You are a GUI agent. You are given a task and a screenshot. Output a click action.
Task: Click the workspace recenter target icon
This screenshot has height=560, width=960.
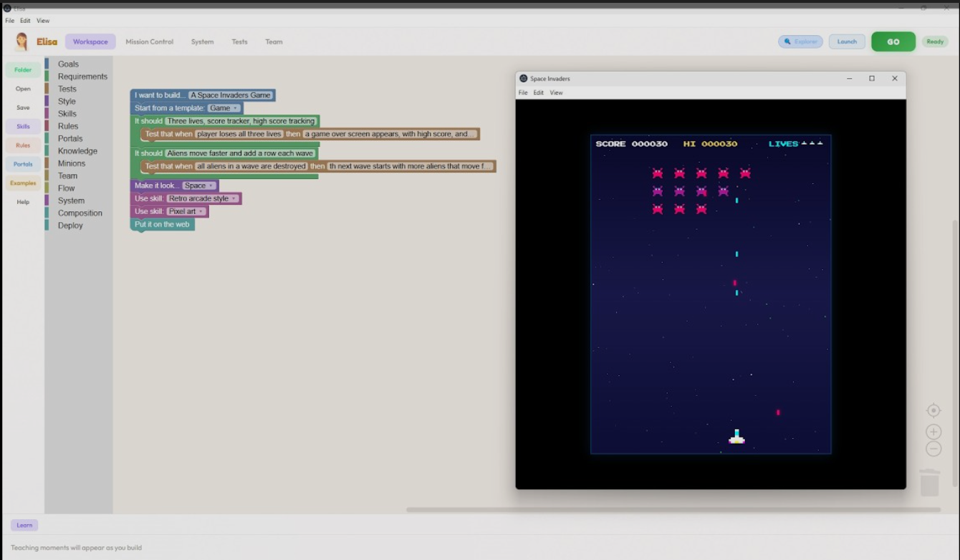point(933,410)
